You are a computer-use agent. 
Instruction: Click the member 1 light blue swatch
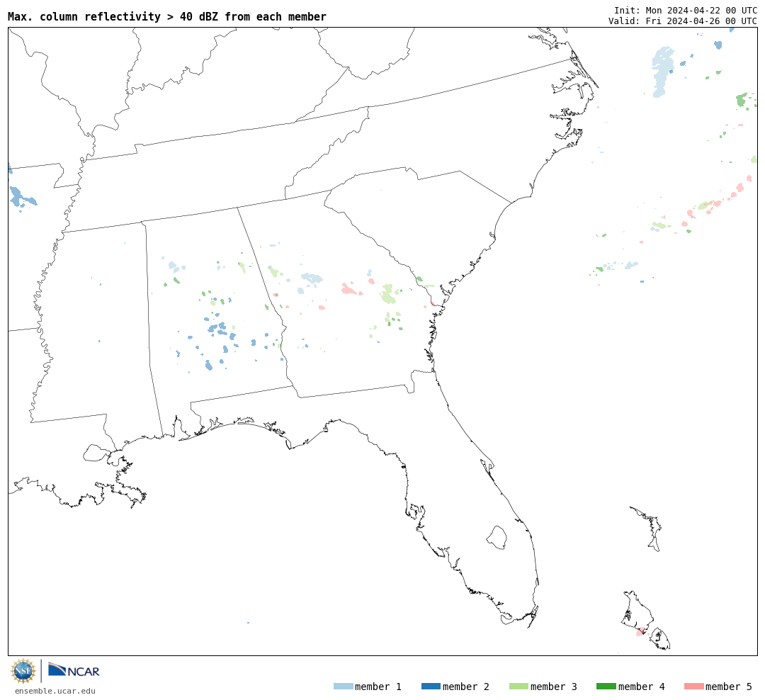coord(343,687)
